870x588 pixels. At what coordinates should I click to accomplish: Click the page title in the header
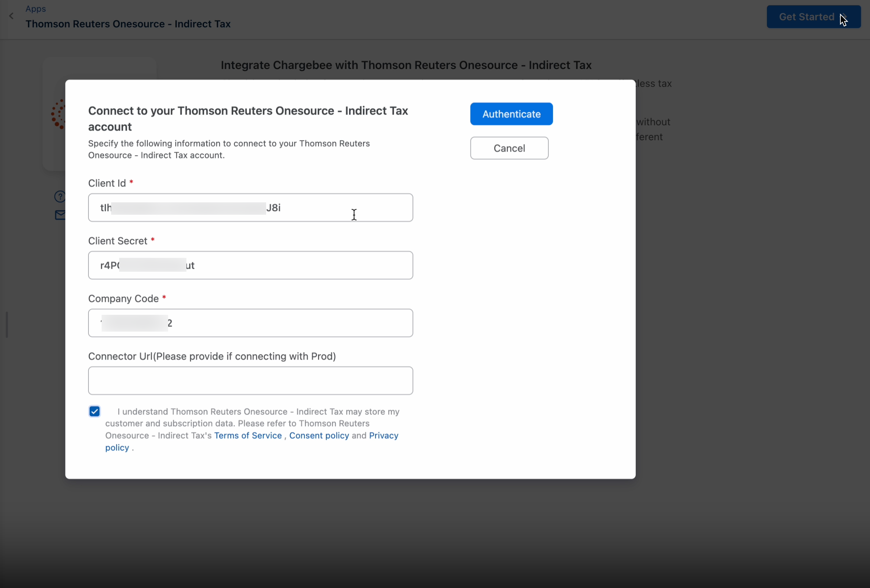point(128,24)
